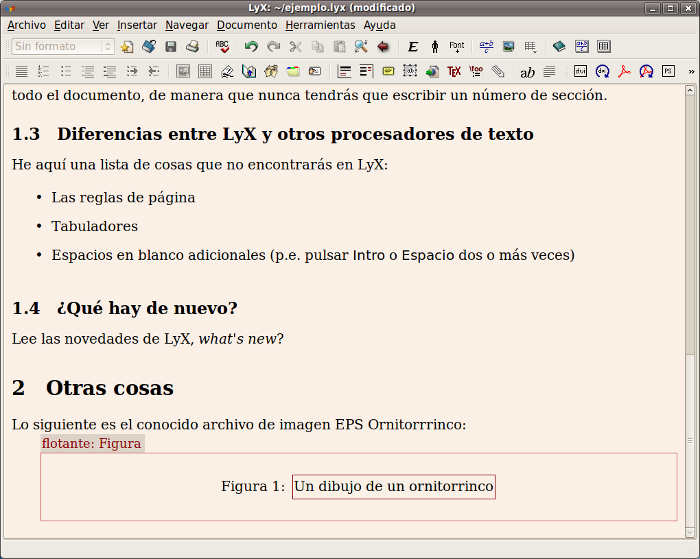Insert math formula with the fraction icon

coord(486,46)
